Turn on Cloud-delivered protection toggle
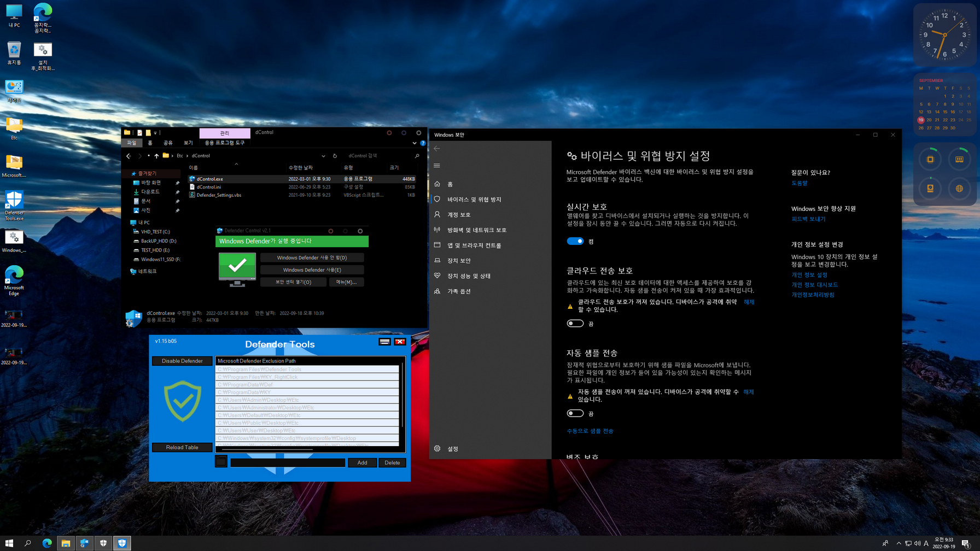 click(x=575, y=324)
